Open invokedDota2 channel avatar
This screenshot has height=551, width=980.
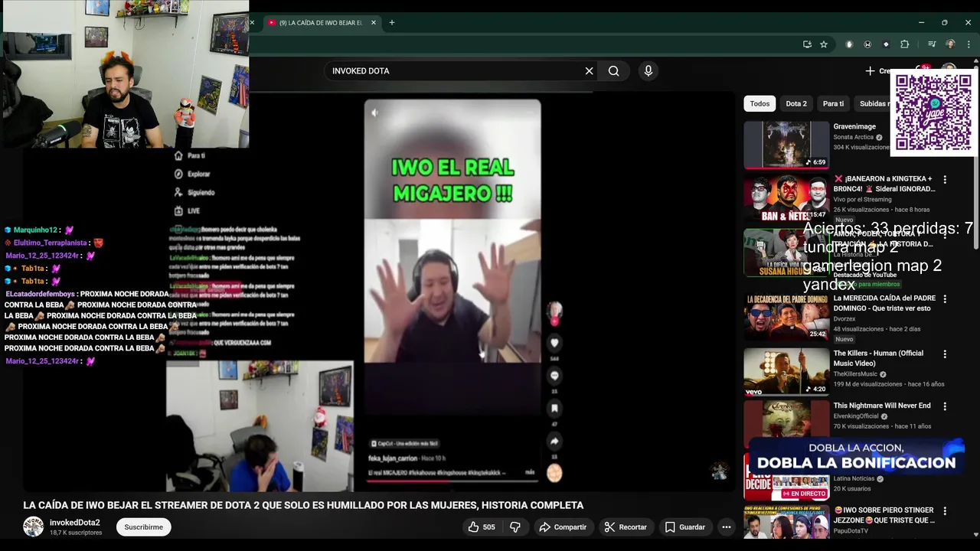[33, 527]
